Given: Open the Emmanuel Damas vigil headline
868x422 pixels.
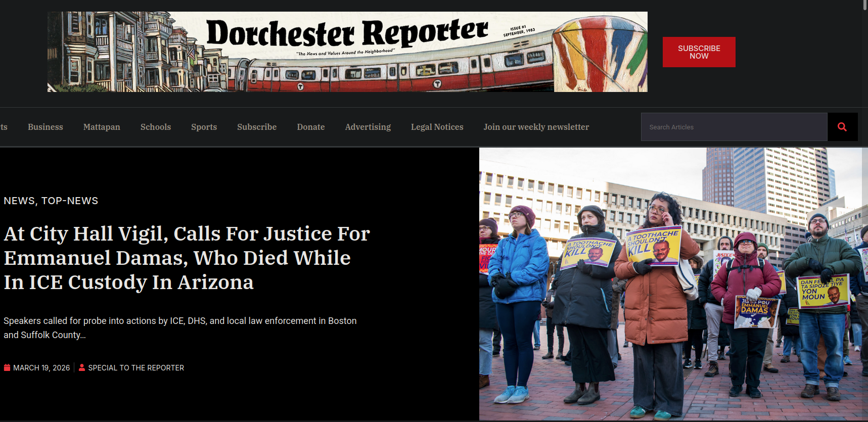Looking at the screenshot, I should click(187, 258).
